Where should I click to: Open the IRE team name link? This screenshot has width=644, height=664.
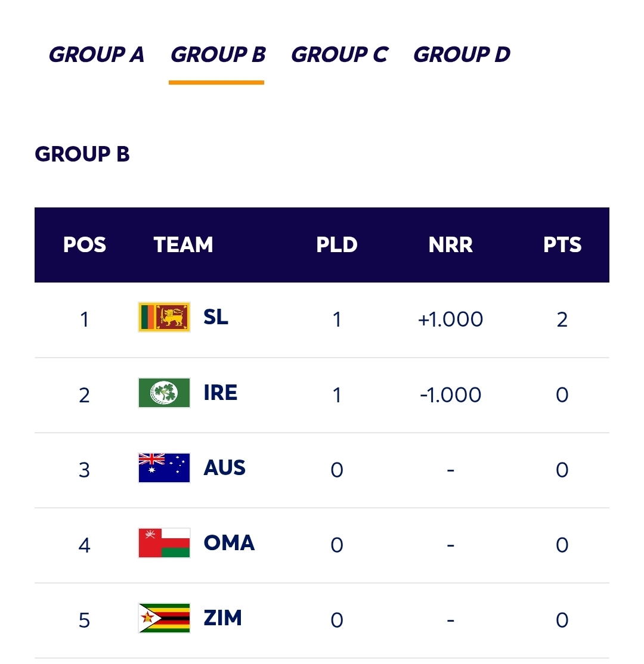(x=221, y=393)
